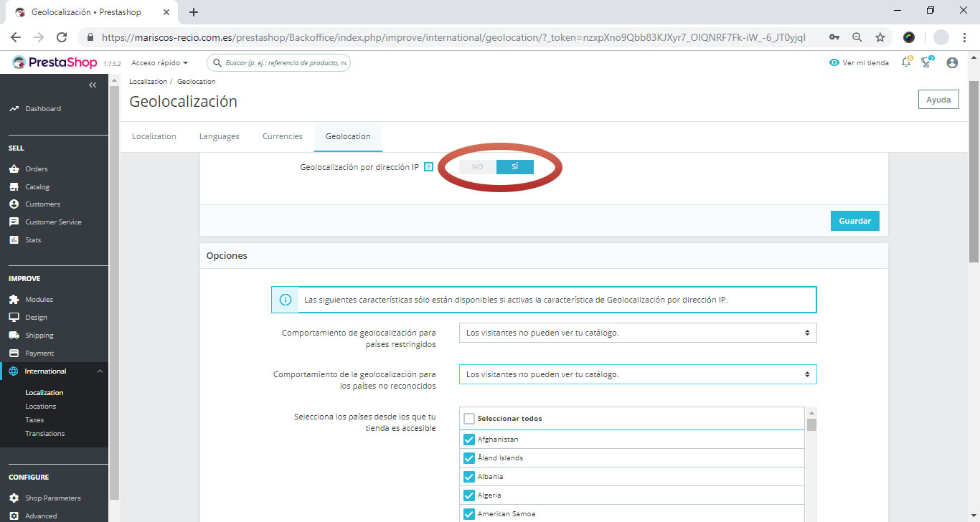This screenshot has width=980, height=522.
Task: Click the Payment card icon
Action: click(x=14, y=353)
